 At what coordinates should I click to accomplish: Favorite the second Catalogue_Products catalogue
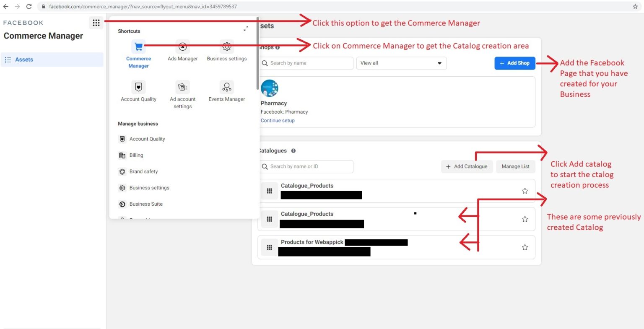(x=525, y=219)
